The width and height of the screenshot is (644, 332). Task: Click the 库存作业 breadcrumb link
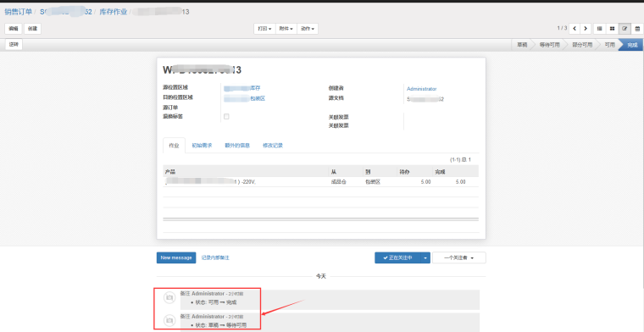pos(114,12)
